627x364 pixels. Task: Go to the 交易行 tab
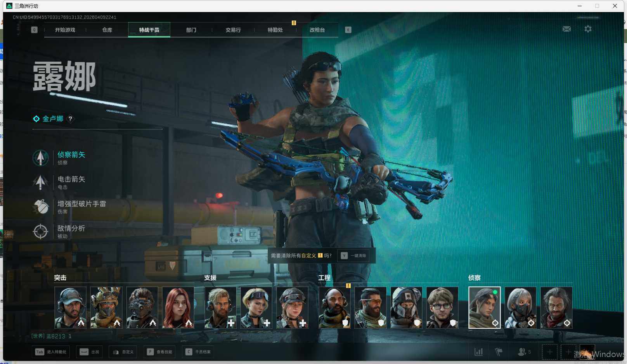click(233, 30)
